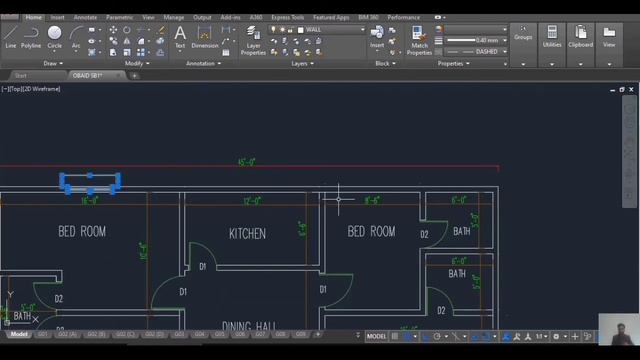
Task: Open the Express Tools ribbon tab
Action: coord(288,18)
